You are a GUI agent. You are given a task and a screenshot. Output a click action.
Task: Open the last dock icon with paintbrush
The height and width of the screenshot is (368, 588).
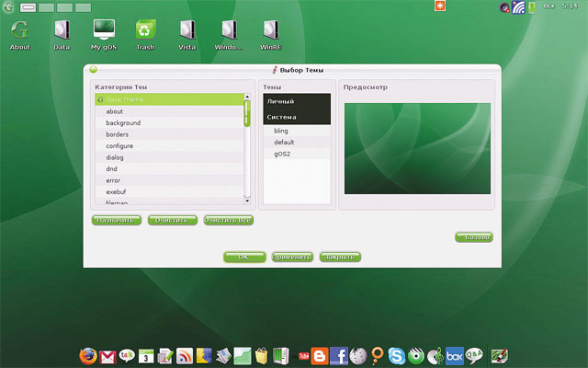click(500, 356)
